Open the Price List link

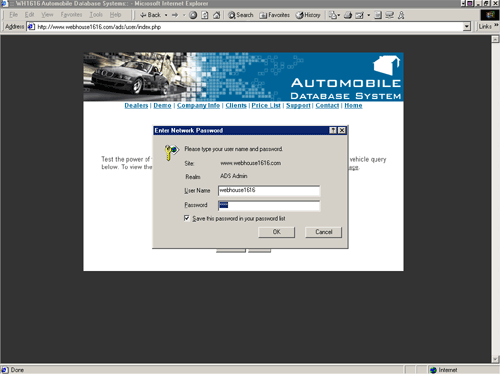point(266,105)
